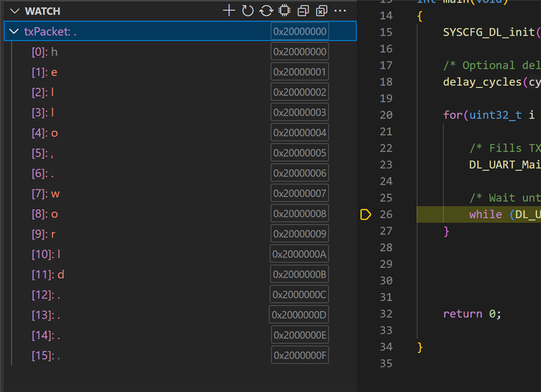
Task: Collapse the txPacket expression tree
Action: pos(14,32)
